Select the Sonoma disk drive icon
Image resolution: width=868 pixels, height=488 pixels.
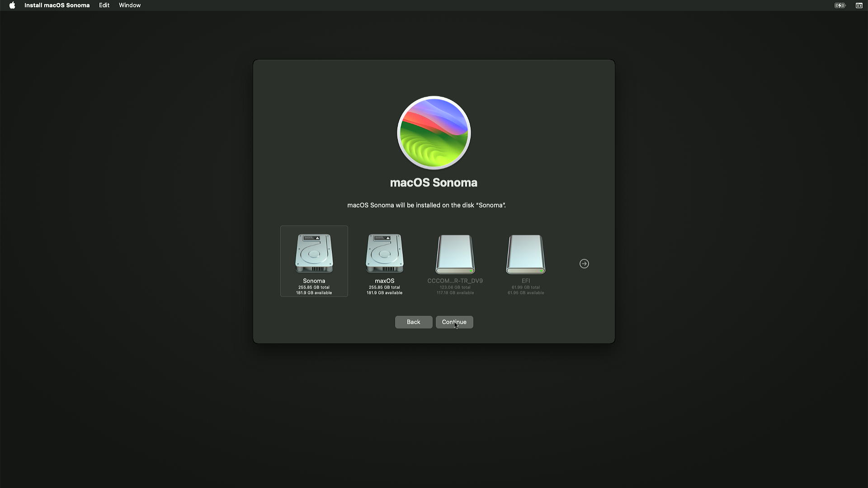click(314, 253)
